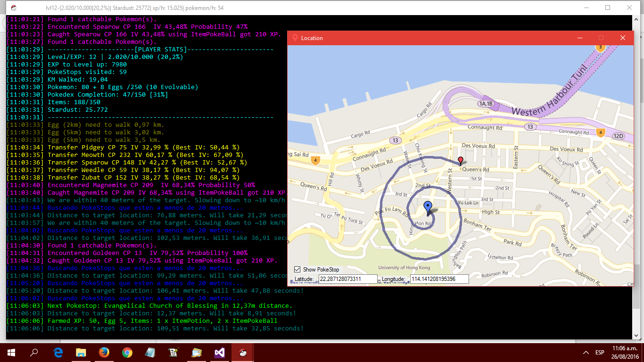644x362 pixels.
Task: Launch Microsoft Edge from the taskbar
Action: [x=58, y=352]
